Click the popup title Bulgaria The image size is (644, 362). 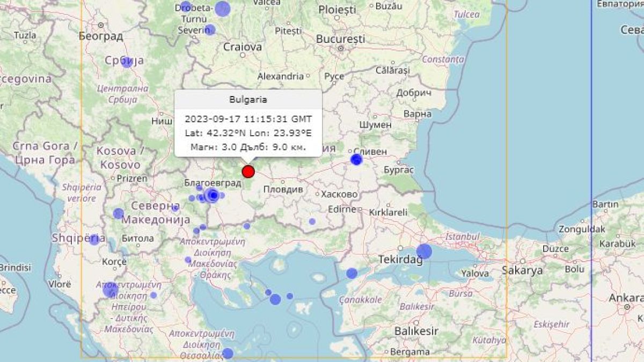click(248, 99)
